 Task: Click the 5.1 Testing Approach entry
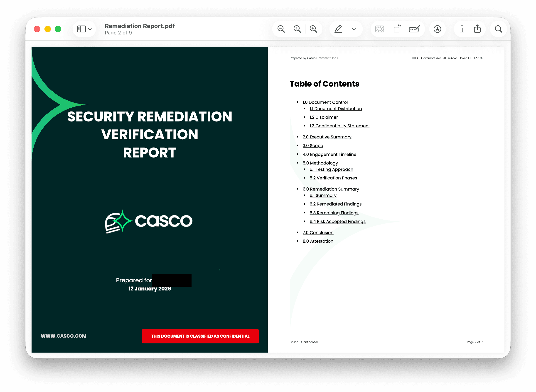(x=331, y=169)
